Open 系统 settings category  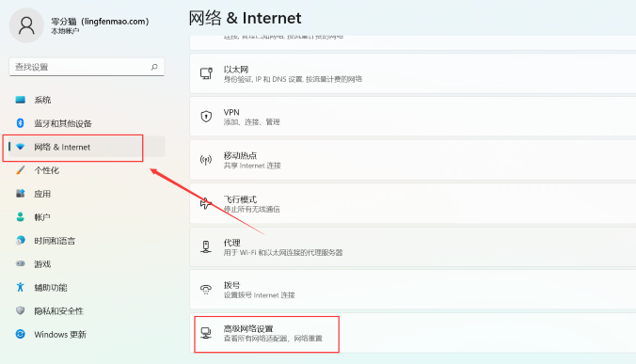[87, 100]
